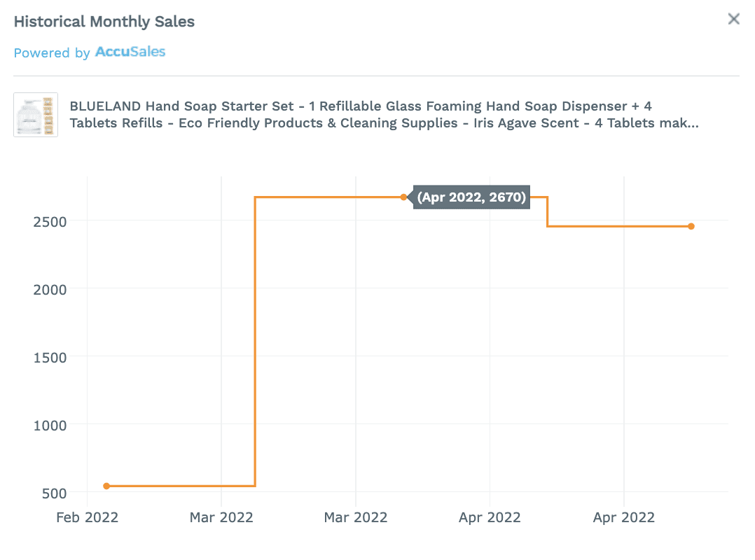The height and width of the screenshot is (560, 755).
Task: Click the last Apr 2022 axis label
Action: (623, 518)
